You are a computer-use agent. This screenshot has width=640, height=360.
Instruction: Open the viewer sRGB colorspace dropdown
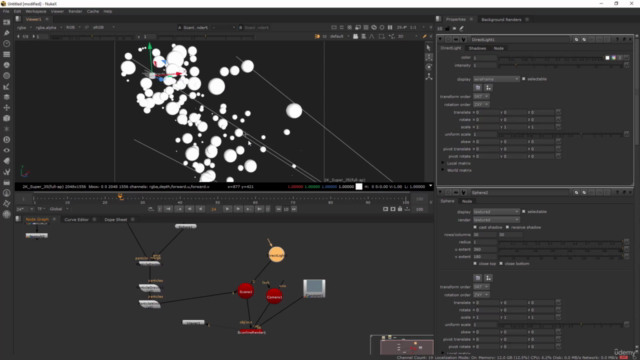click(103, 27)
